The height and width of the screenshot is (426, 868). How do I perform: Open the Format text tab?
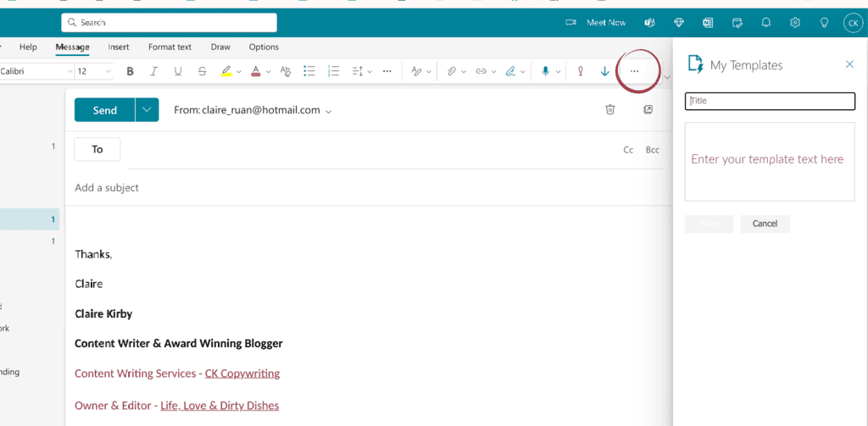click(x=170, y=47)
